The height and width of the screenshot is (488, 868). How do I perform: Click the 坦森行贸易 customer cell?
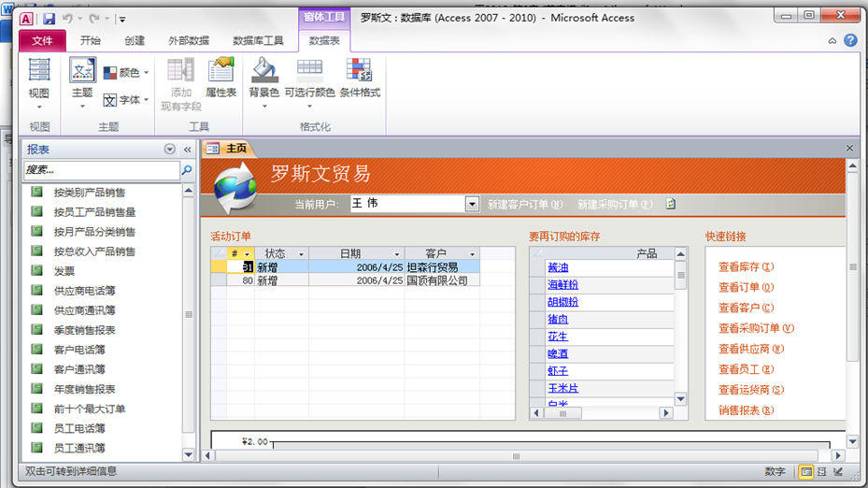[x=442, y=267]
